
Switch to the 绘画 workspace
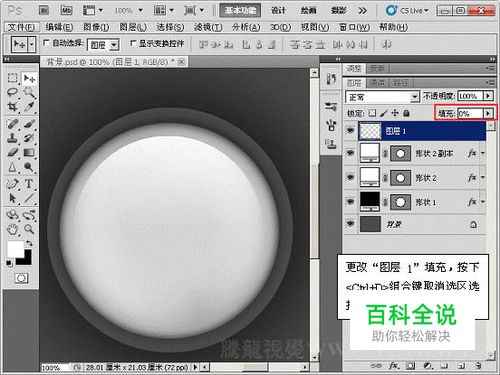[x=308, y=11]
